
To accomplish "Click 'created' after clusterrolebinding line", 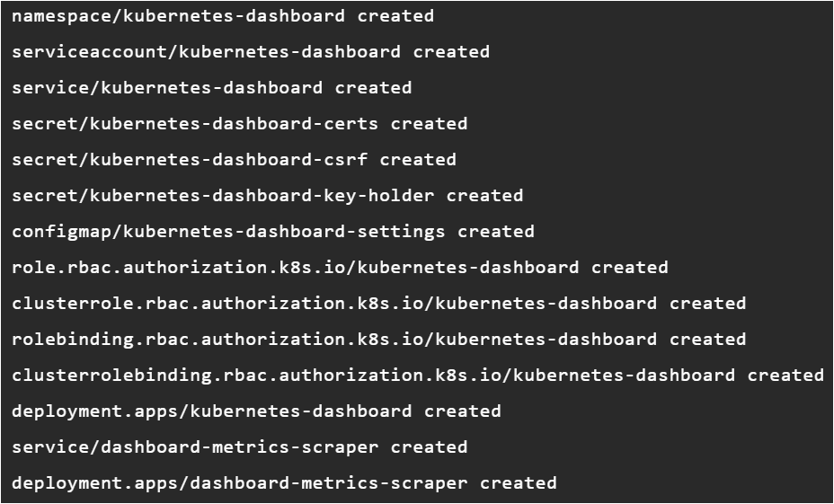I will pos(785,376).
